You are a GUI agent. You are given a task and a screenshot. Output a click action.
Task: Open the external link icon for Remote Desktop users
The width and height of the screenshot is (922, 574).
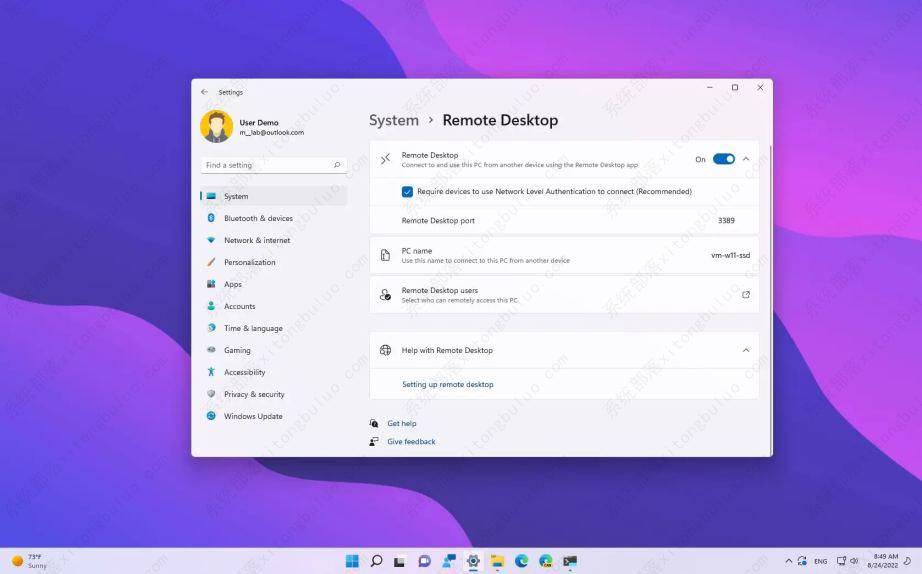[745, 295]
